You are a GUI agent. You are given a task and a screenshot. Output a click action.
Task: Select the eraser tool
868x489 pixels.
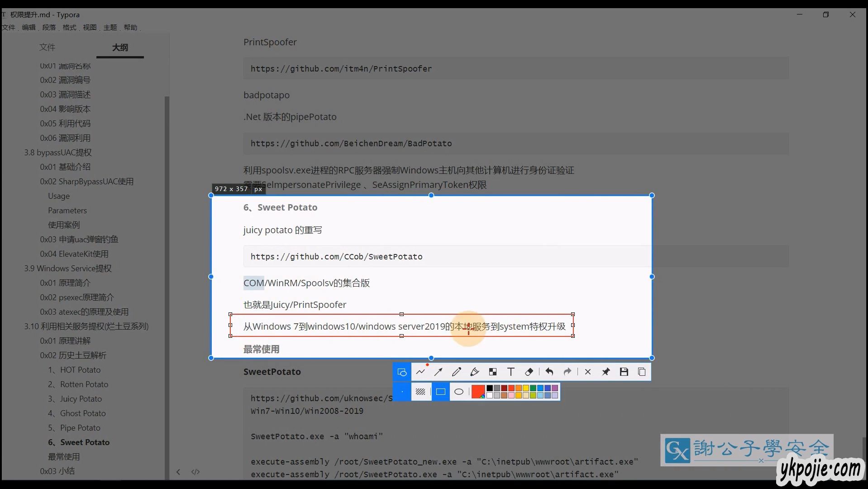pos(529,372)
